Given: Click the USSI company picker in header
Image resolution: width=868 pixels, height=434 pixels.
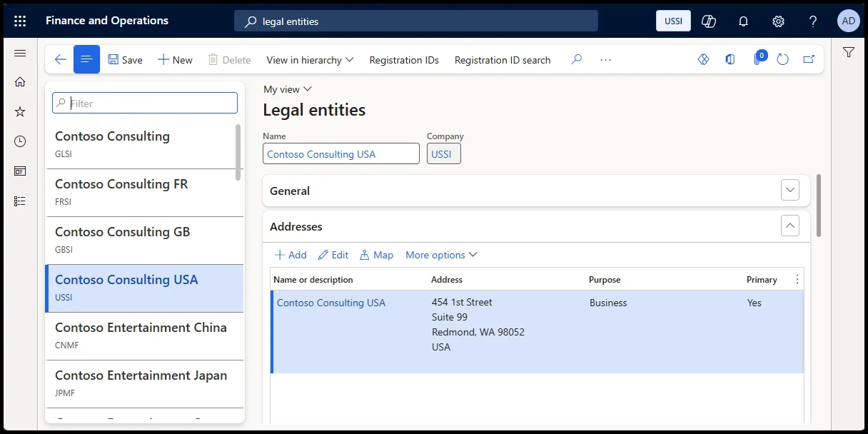Looking at the screenshot, I should [673, 21].
